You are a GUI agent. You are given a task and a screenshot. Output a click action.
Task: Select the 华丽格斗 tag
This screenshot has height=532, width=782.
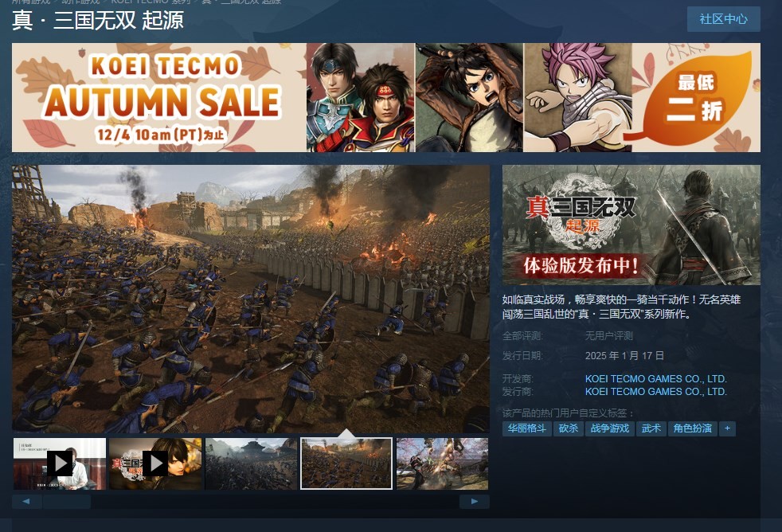coord(526,428)
